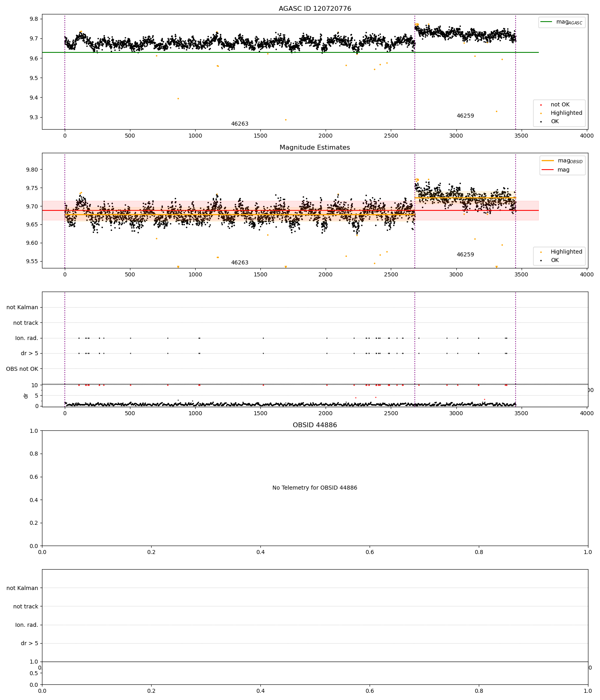
Task: Click the 46259 label in Magnitude Estimates plot
Action: pos(465,254)
